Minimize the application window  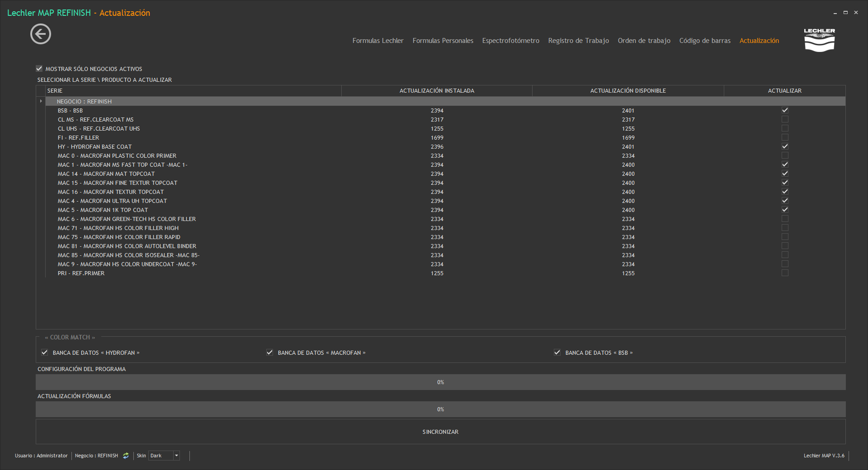(835, 13)
